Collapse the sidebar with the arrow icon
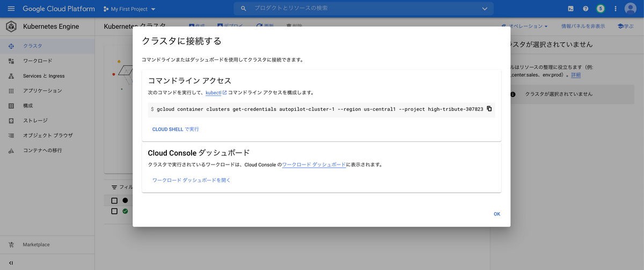Viewport: 644px width, 270px height. (11, 263)
